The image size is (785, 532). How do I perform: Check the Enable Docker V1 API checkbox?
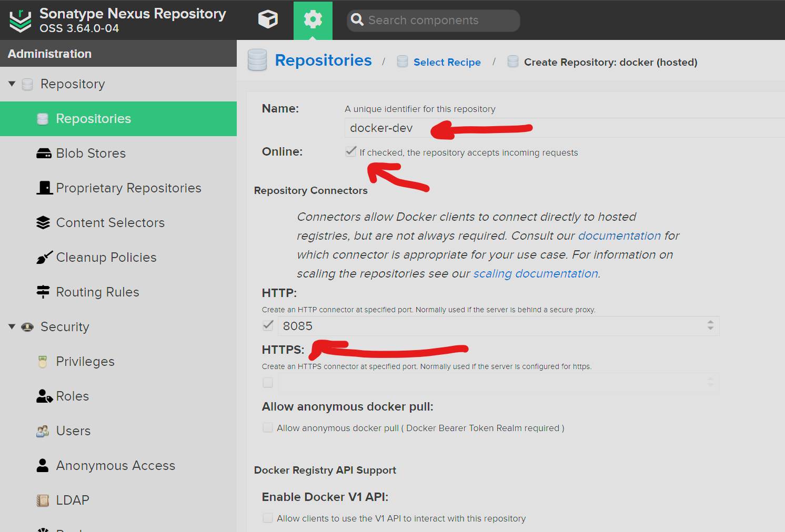point(268,518)
